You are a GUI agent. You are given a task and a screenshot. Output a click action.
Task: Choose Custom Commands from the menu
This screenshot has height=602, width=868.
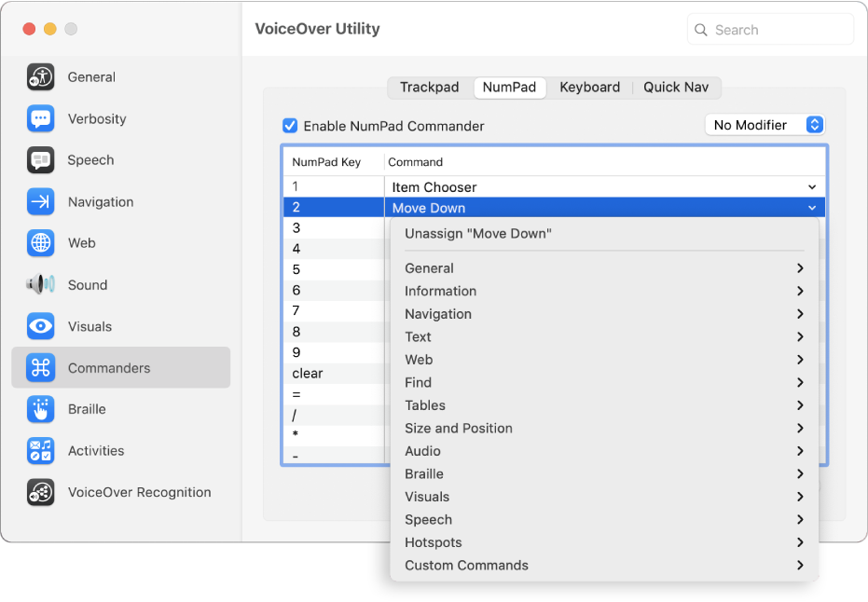[x=466, y=565]
